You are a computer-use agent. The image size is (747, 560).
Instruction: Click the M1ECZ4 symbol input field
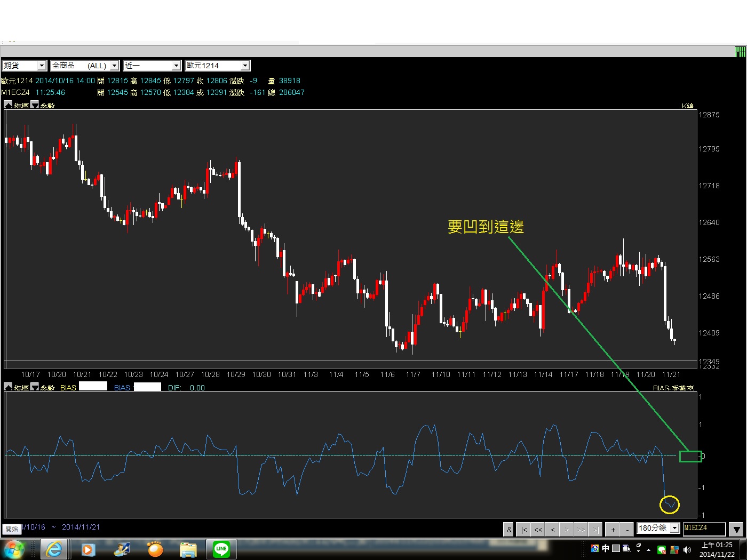coord(704,528)
